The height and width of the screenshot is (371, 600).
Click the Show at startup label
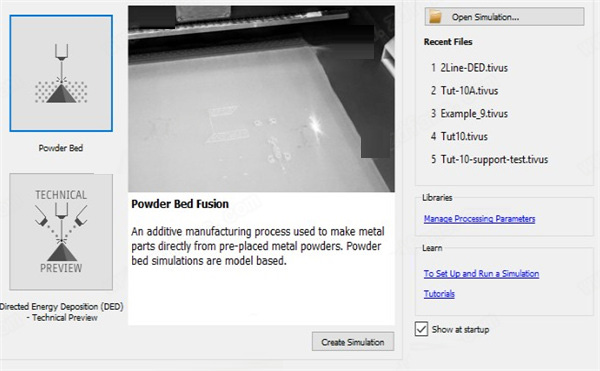(x=460, y=329)
